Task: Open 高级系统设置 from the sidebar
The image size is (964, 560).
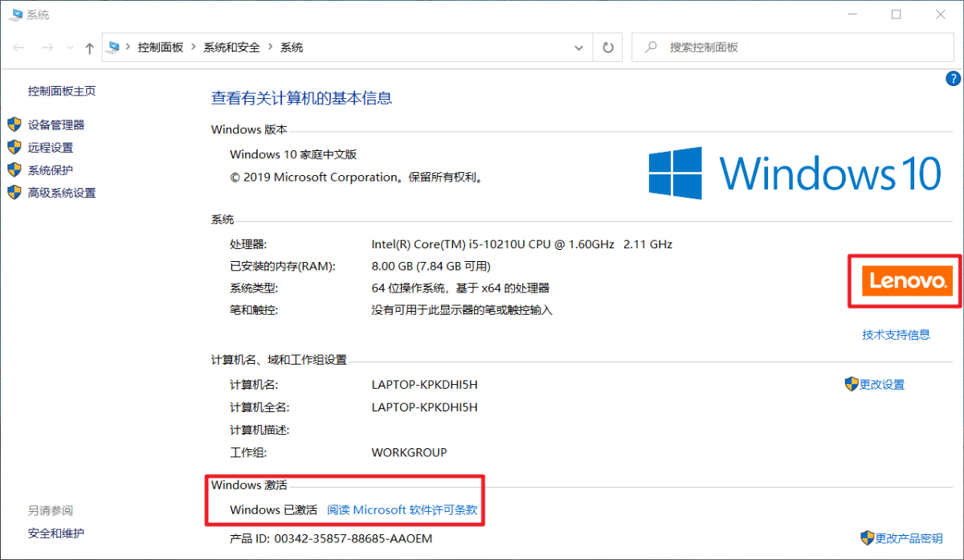Action: [x=62, y=193]
